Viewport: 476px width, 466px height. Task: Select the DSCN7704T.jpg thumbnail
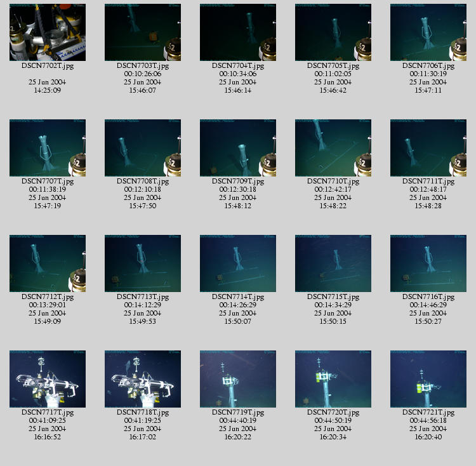[x=238, y=32]
